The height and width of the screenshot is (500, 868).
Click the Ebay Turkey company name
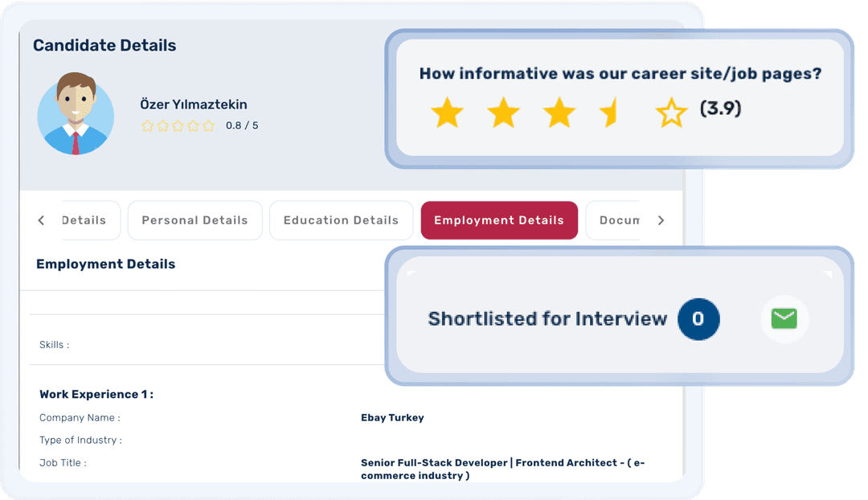(393, 417)
